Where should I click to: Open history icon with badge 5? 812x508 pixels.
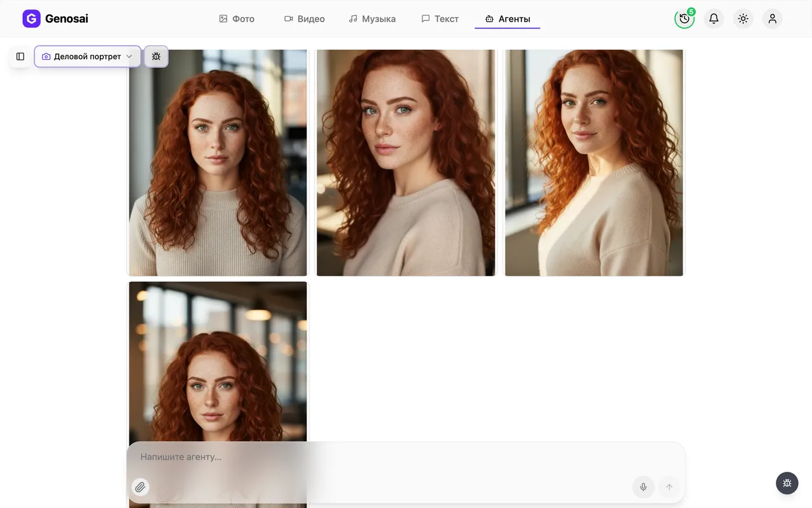(x=684, y=18)
